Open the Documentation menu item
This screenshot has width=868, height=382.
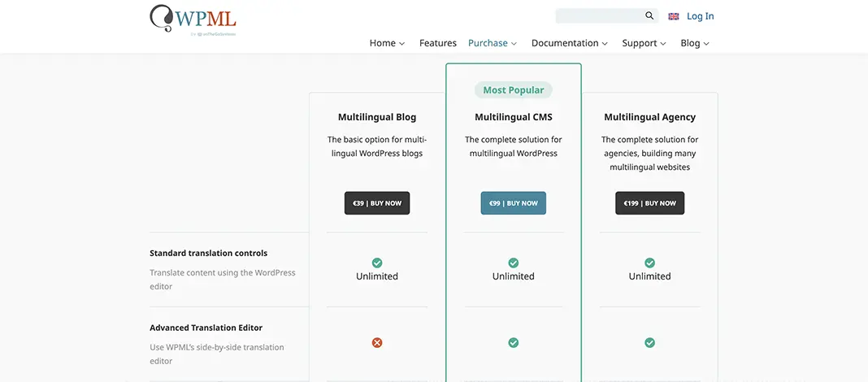[x=565, y=43]
